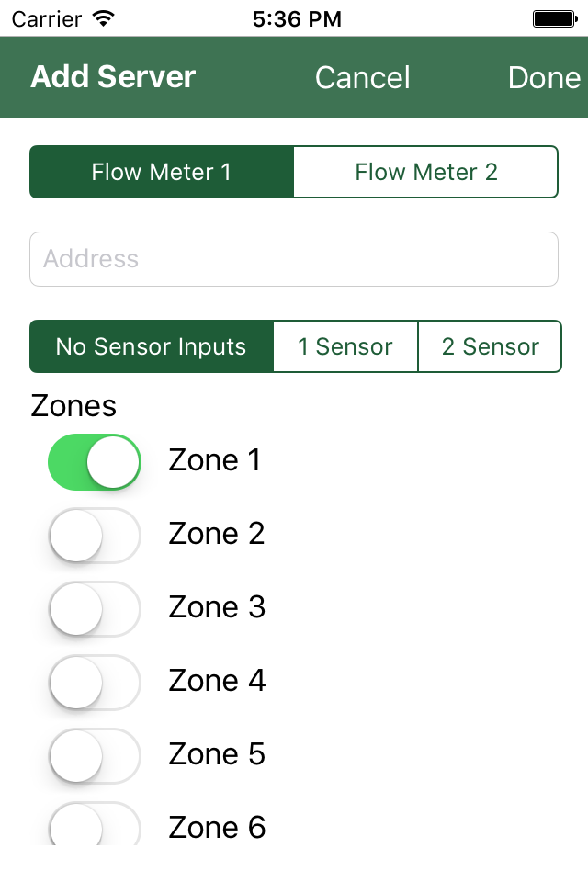The height and width of the screenshot is (882, 588).
Task: Toggle Zone 5 on
Action: (x=95, y=755)
